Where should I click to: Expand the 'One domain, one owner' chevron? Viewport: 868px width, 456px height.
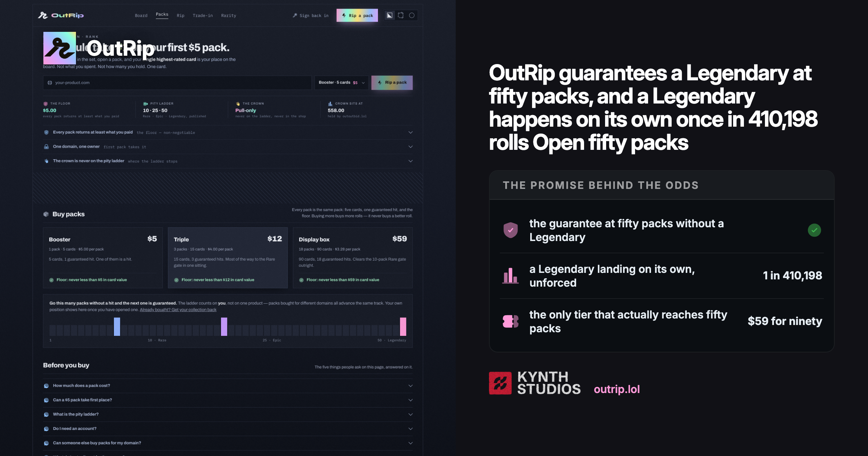(410, 147)
